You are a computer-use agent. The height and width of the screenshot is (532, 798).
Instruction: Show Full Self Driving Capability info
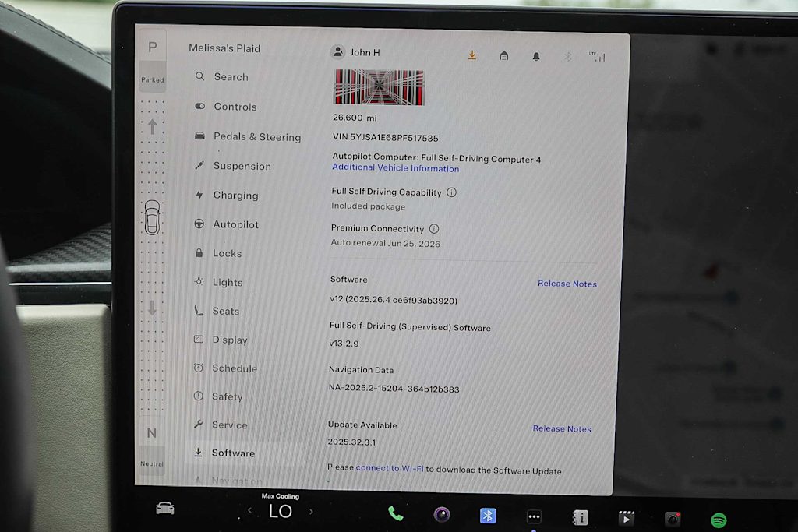pyautogui.click(x=452, y=192)
